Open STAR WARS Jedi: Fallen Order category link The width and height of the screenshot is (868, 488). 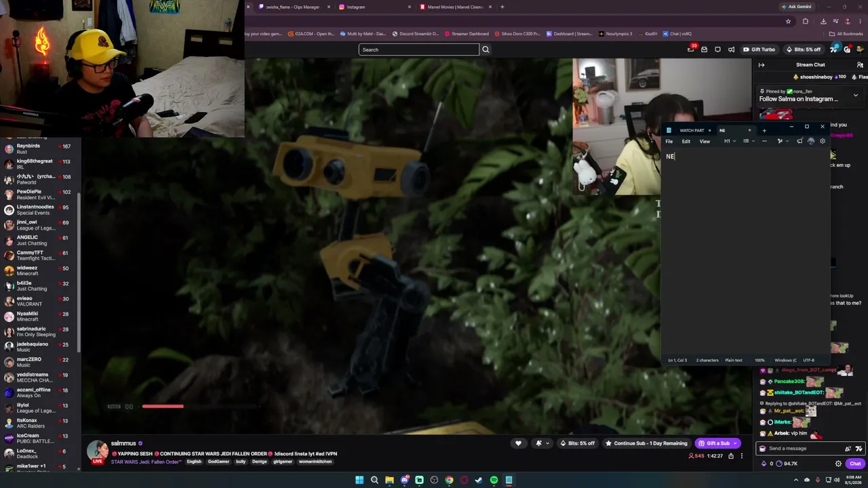pyautogui.click(x=147, y=462)
